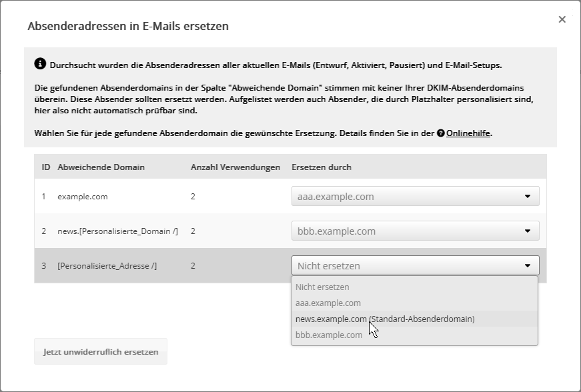Select news.example.com (Standard-Absenderdomain) option

coord(385,319)
